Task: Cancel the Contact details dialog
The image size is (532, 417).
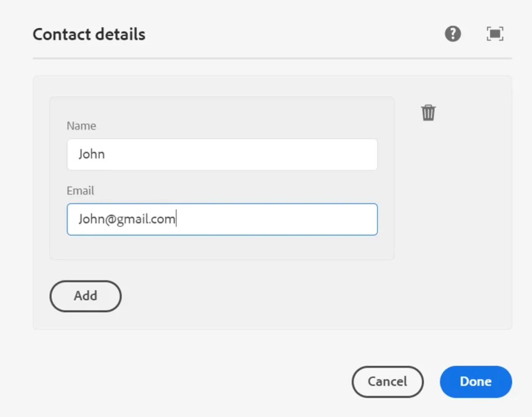Action: point(387,381)
